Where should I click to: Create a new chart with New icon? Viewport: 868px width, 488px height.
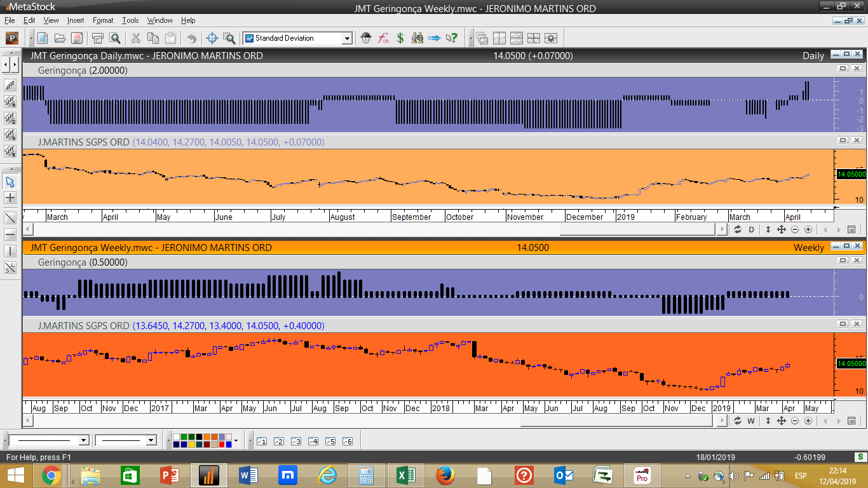coord(43,38)
